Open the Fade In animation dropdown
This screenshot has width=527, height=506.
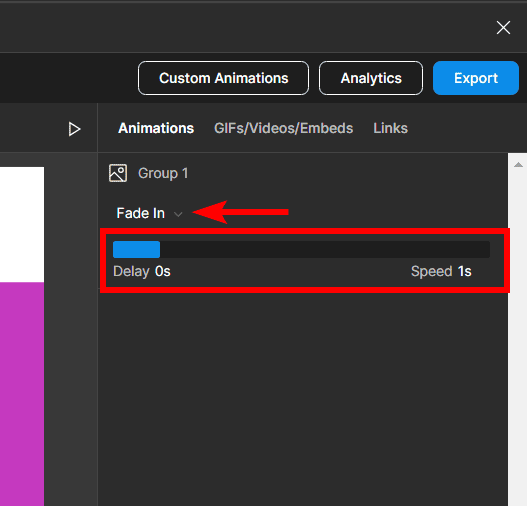[149, 213]
